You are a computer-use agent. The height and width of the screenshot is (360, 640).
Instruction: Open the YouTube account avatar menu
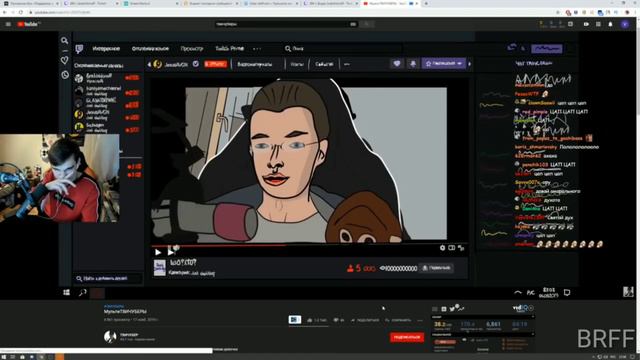625,24
